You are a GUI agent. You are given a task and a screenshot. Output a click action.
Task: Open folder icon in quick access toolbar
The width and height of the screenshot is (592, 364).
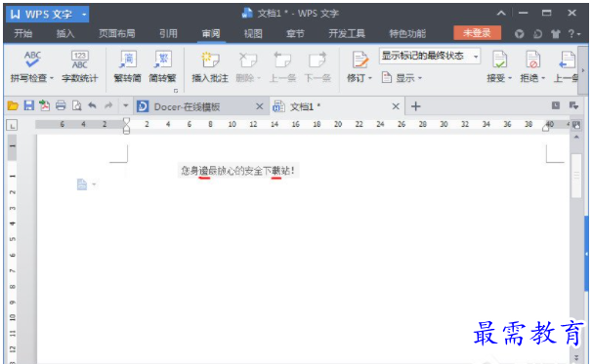coord(13,105)
